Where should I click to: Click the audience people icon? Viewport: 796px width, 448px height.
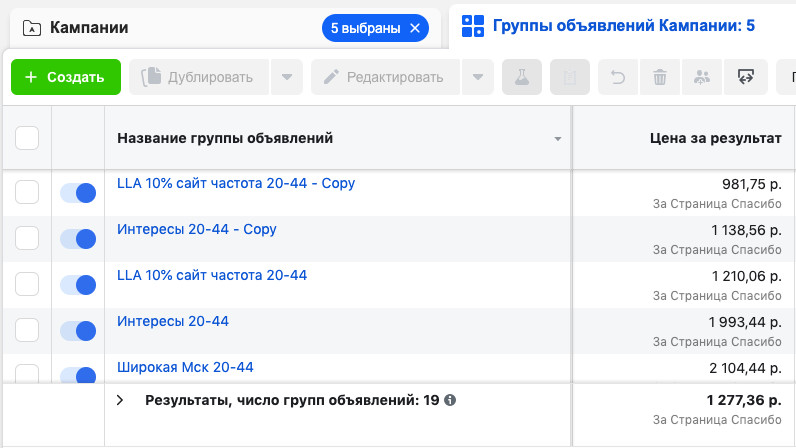coord(702,77)
